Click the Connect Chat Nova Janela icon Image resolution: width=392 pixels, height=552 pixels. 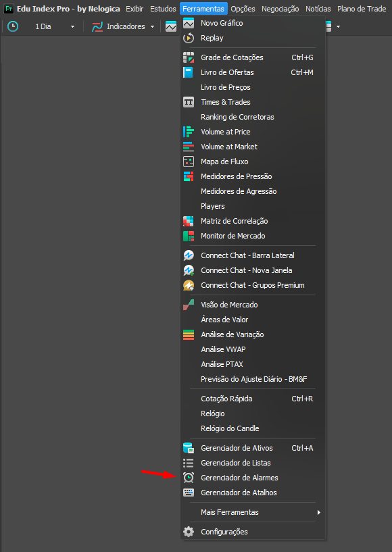(x=189, y=270)
